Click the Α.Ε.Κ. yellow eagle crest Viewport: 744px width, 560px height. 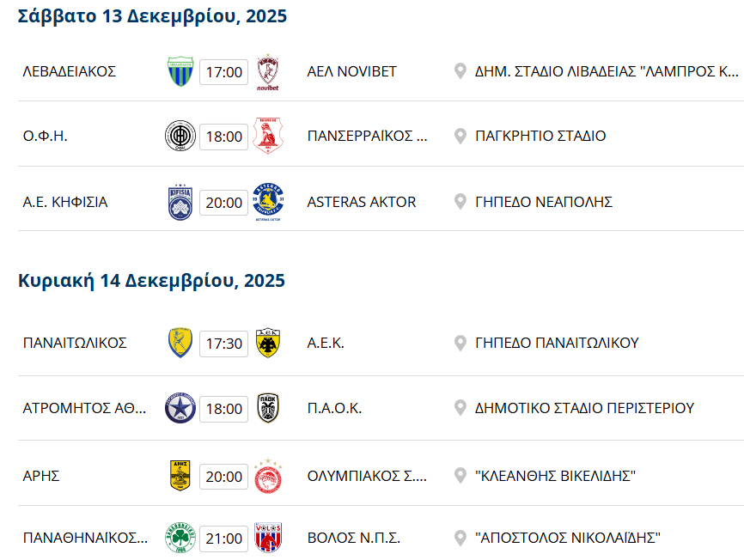click(268, 343)
